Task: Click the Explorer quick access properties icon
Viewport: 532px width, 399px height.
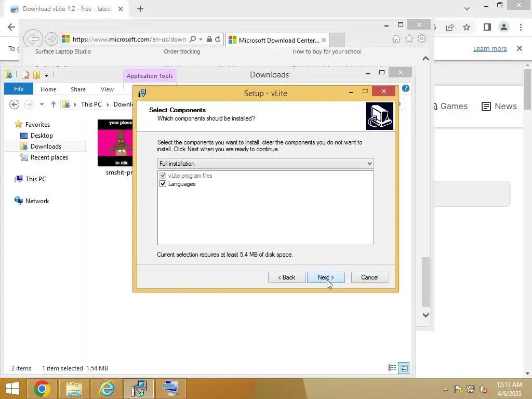Action: coord(25,75)
